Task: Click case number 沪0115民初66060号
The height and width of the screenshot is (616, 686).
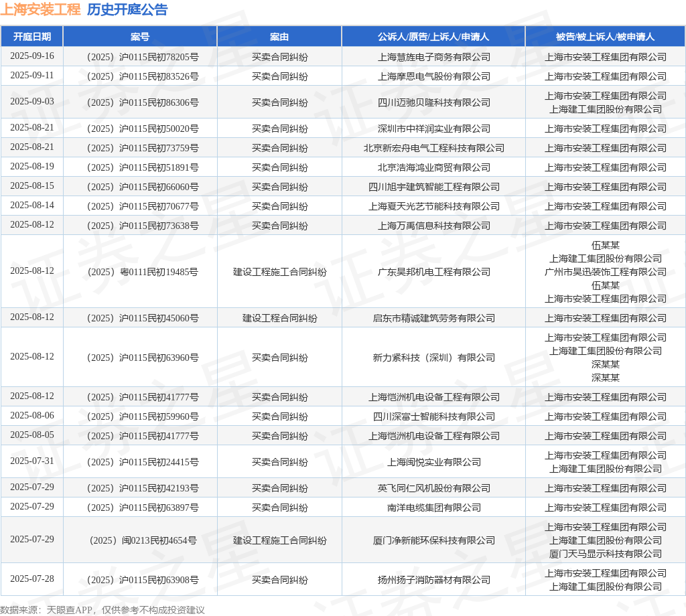Action: click(x=143, y=187)
